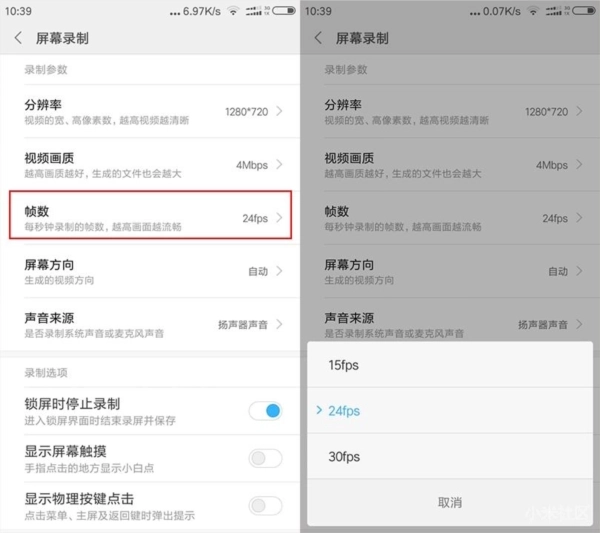
Task: Open highlighted 帧数 24fps setting
Action: click(x=150, y=215)
